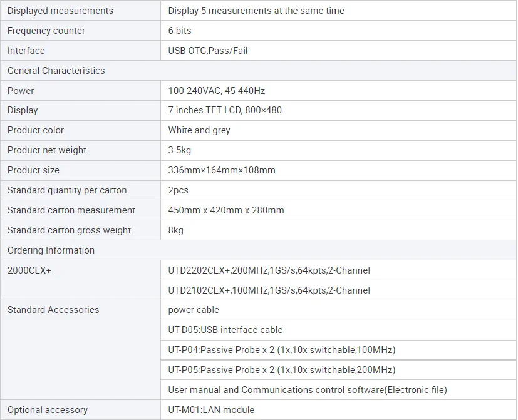
Task: Click the UTD2202CEX+ 200MHz model row
Action: 269,270
